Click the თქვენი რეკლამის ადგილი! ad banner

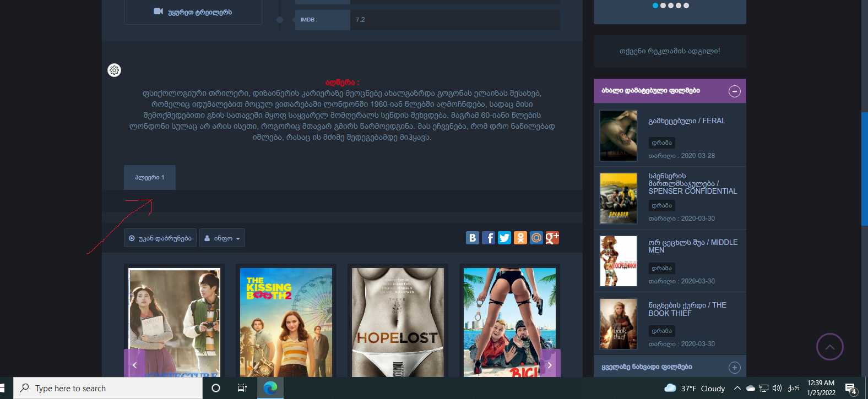click(x=670, y=51)
